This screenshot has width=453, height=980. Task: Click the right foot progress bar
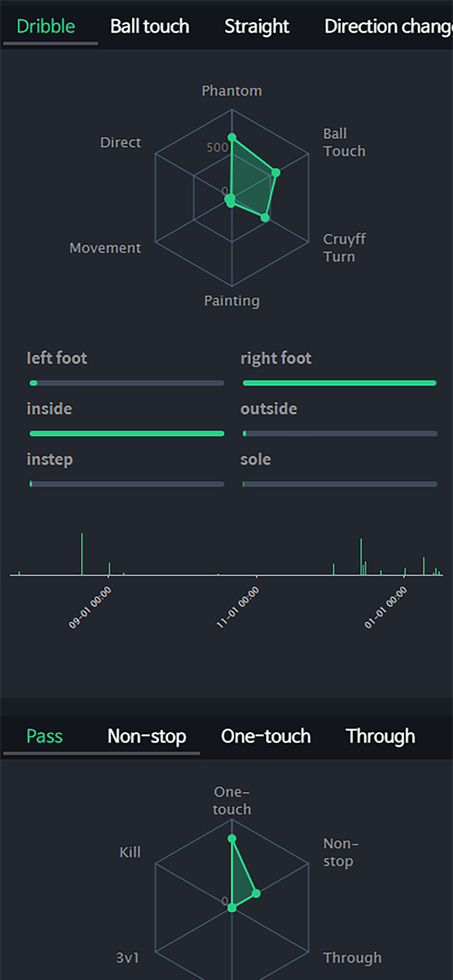click(339, 383)
